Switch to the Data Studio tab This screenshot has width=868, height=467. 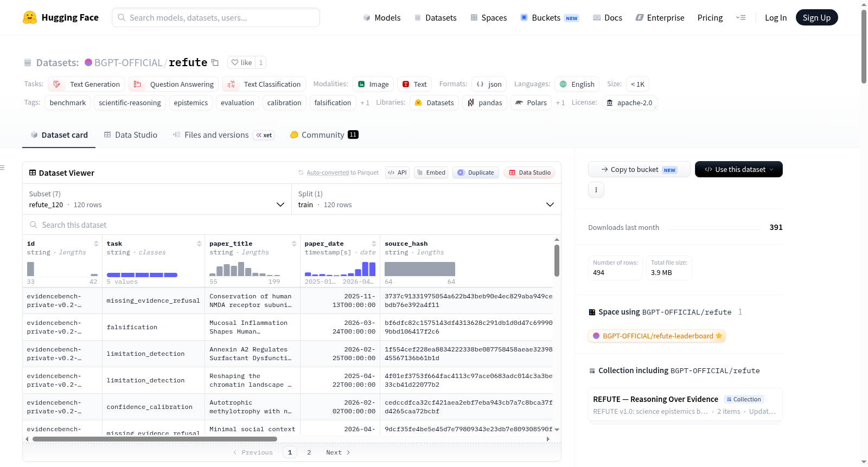pos(130,135)
